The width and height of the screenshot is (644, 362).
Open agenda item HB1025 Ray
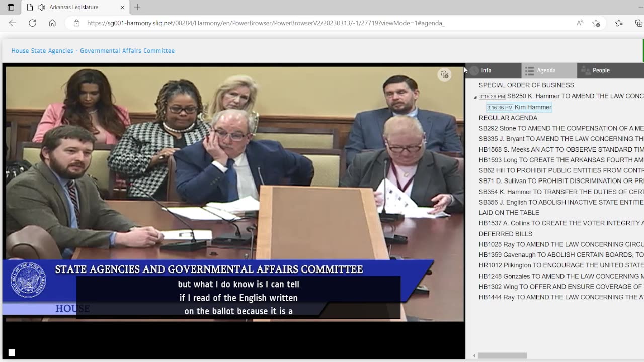[561, 244]
